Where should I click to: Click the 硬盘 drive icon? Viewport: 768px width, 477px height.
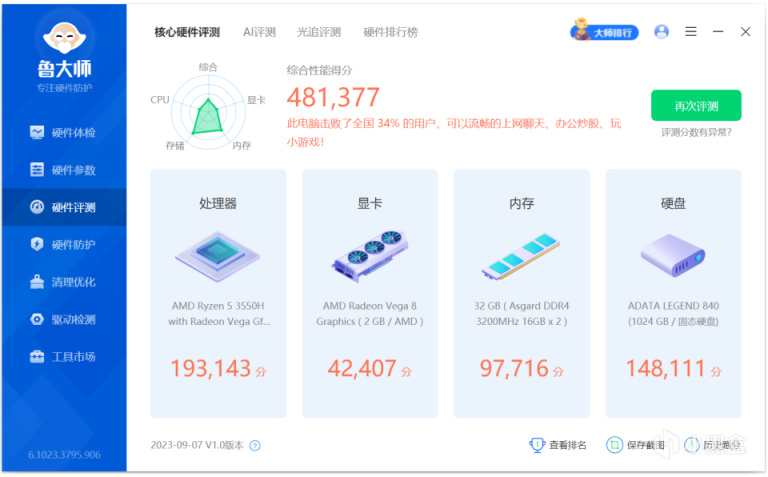click(x=673, y=255)
